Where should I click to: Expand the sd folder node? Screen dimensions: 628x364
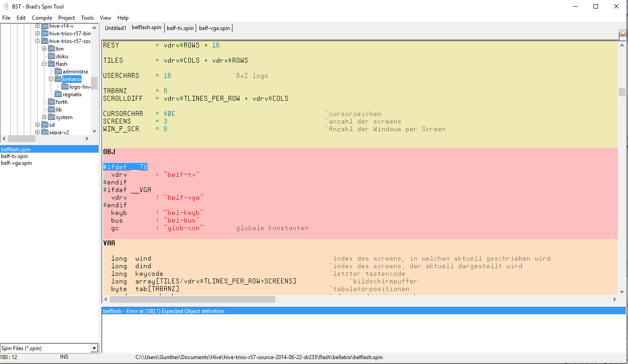[38, 125]
